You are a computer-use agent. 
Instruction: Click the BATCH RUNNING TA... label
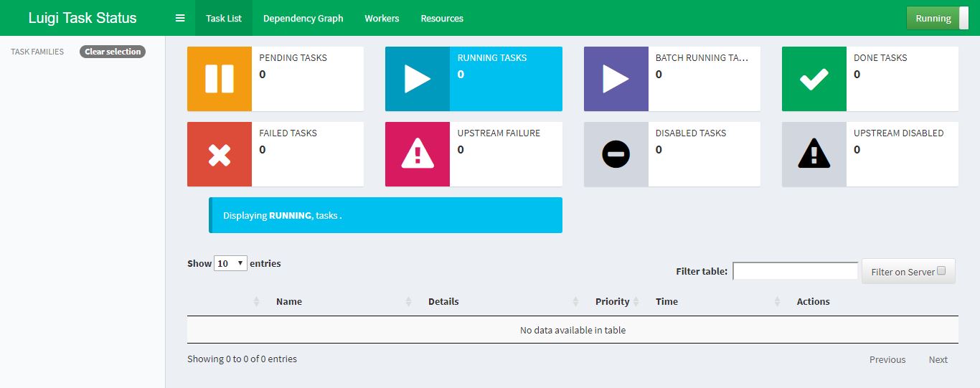click(702, 57)
